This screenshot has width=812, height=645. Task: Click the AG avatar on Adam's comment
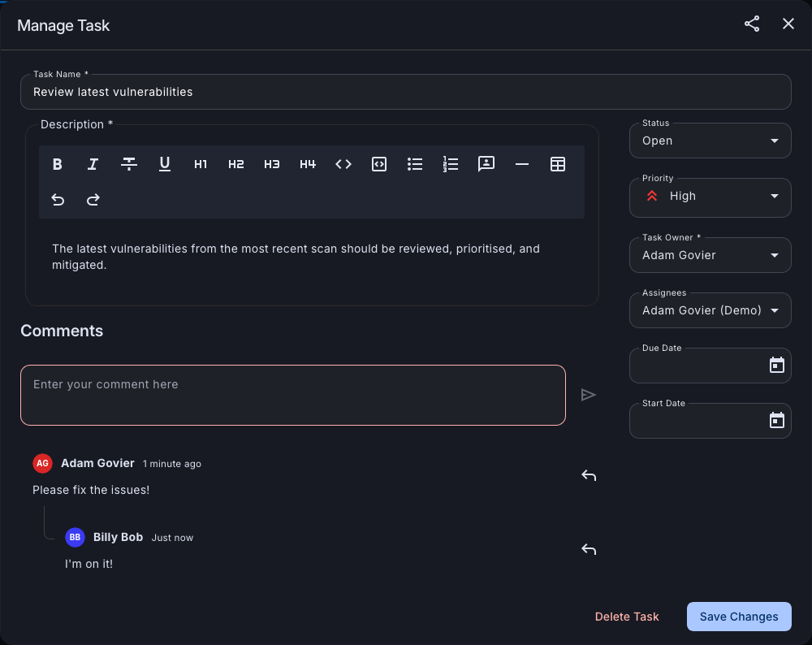[x=42, y=463]
